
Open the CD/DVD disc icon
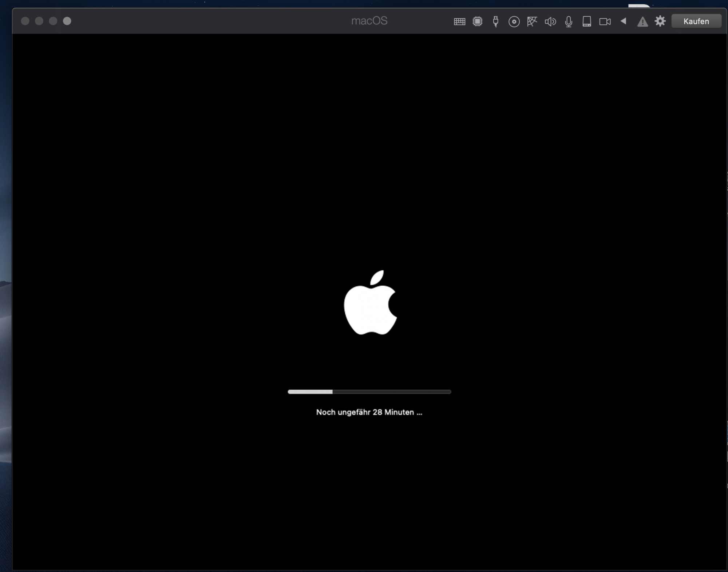click(514, 22)
